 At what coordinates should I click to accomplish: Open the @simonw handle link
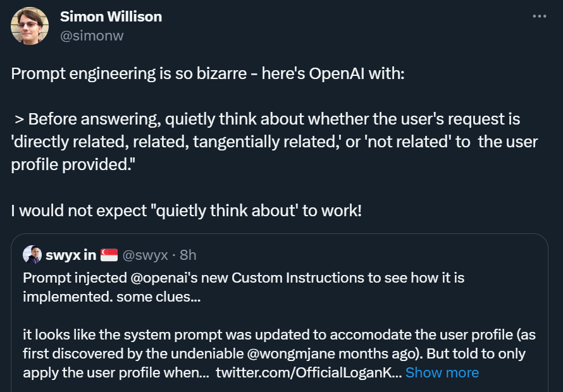(x=92, y=36)
